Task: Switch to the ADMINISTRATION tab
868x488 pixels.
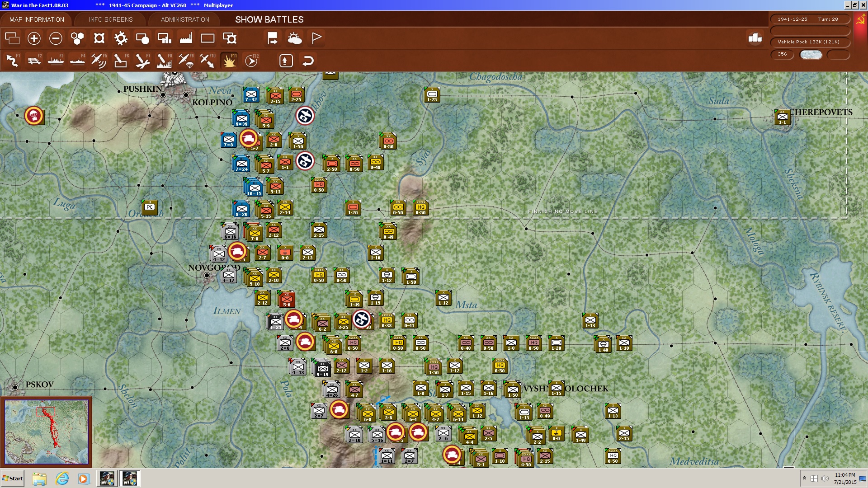Action: click(185, 19)
